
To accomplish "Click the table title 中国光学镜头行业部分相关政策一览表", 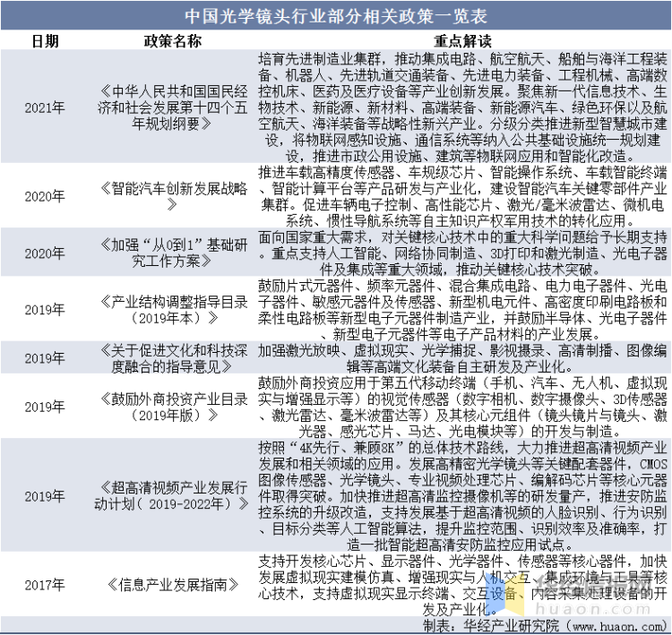I will [335, 16].
